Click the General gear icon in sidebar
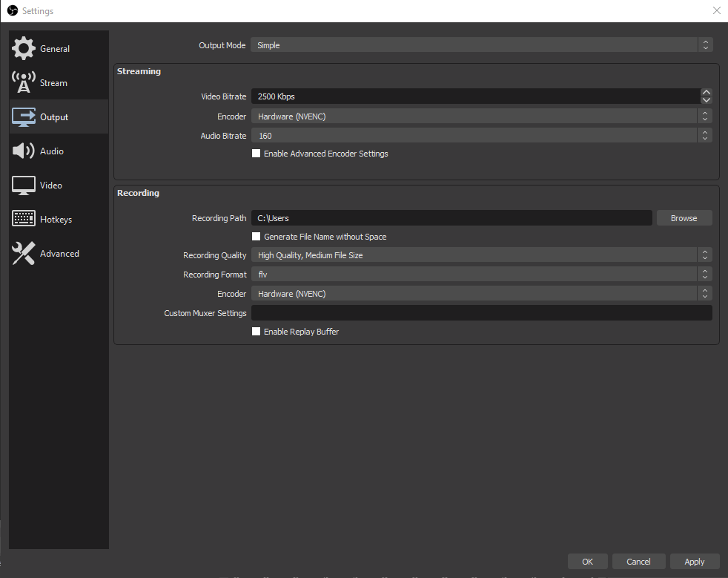This screenshot has height=578, width=728. pyautogui.click(x=24, y=48)
